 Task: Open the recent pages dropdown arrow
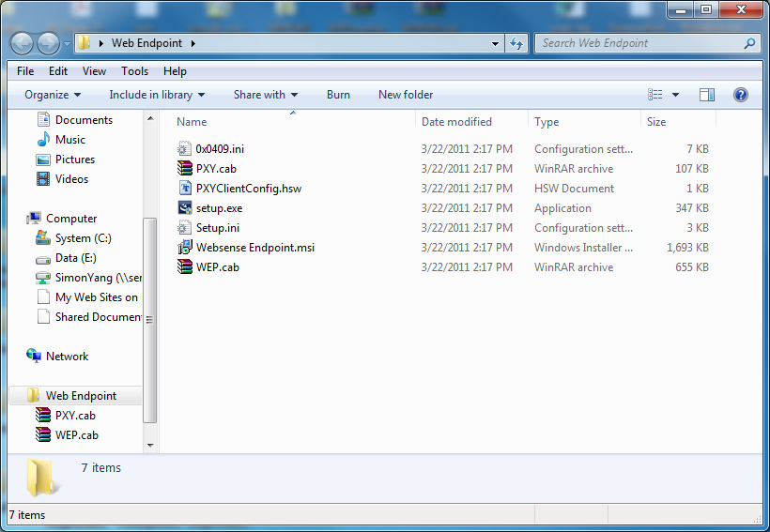(67, 44)
